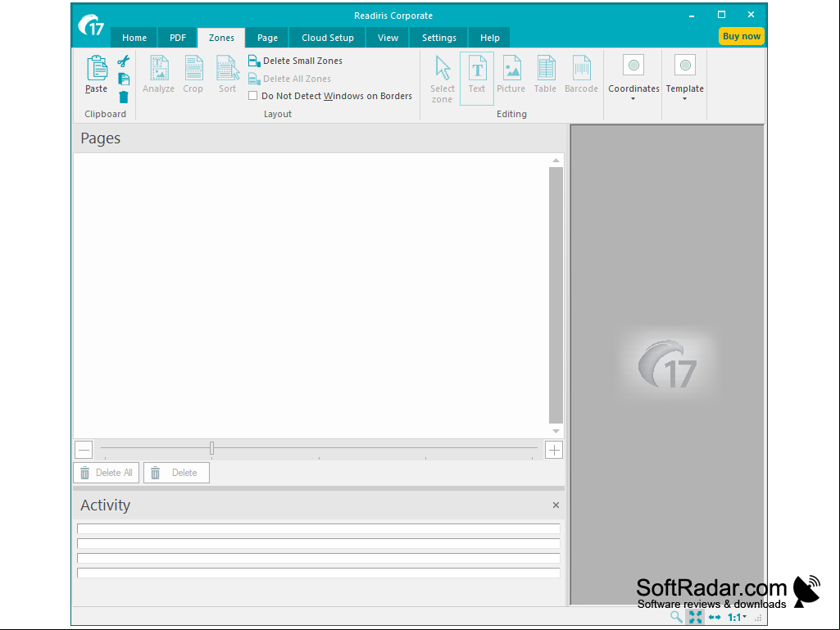Switch to the Home tab
Image resolution: width=840 pixels, height=630 pixels.
(134, 38)
